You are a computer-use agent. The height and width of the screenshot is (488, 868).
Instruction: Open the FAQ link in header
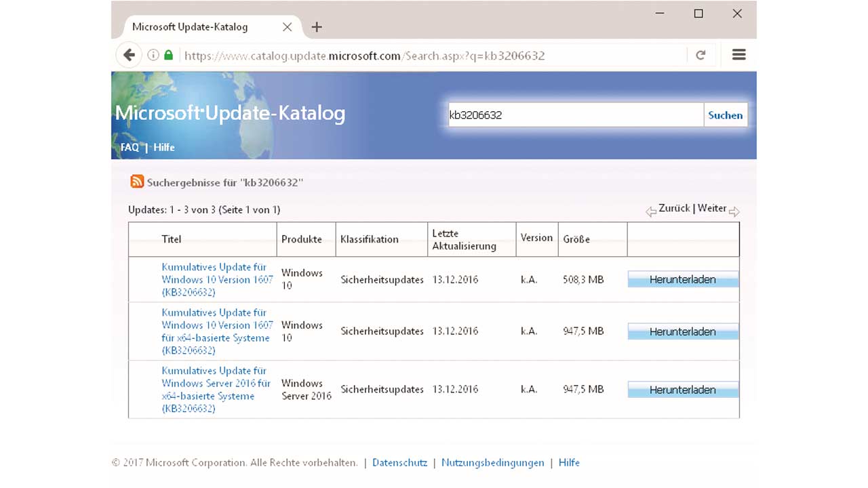pyautogui.click(x=130, y=147)
